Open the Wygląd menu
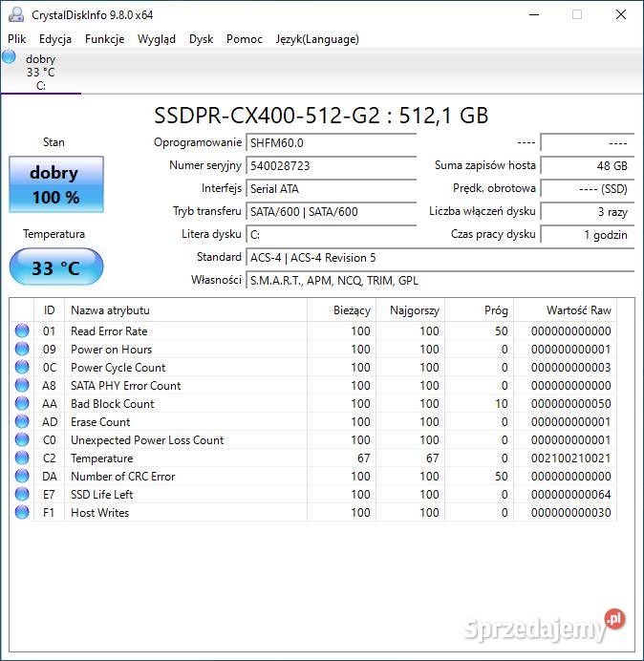The width and height of the screenshot is (644, 661). pyautogui.click(x=157, y=39)
